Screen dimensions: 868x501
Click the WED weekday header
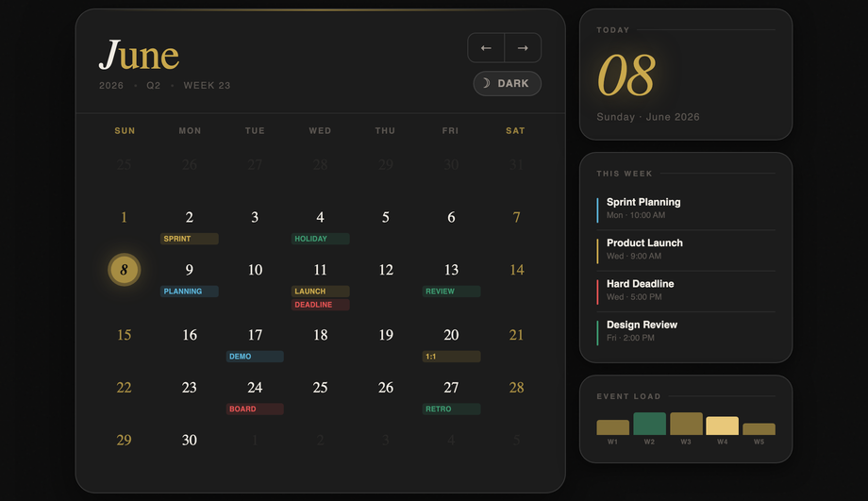[320, 131]
